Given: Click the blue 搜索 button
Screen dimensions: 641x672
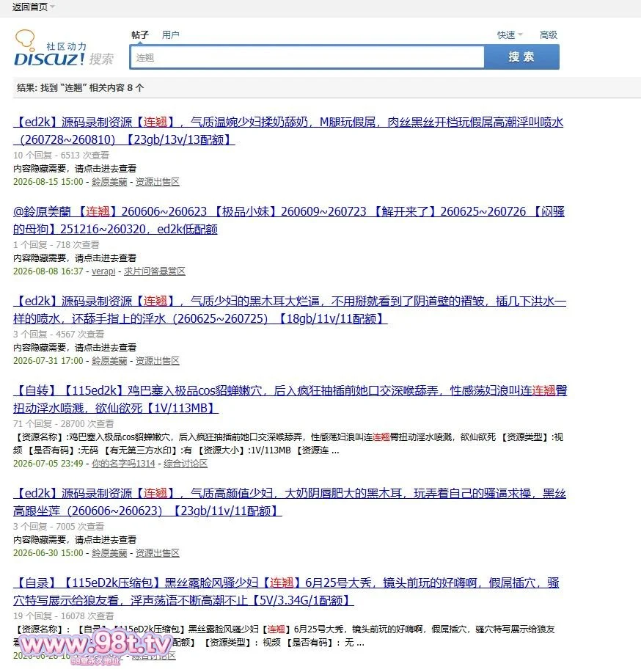Looking at the screenshot, I should (x=521, y=57).
